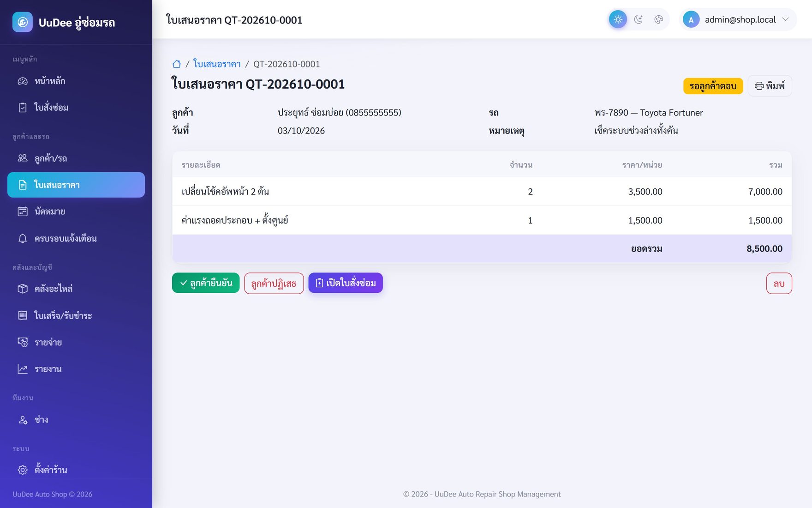Click the ราคา/หน่วย column header
The height and width of the screenshot is (508, 812).
(x=642, y=165)
